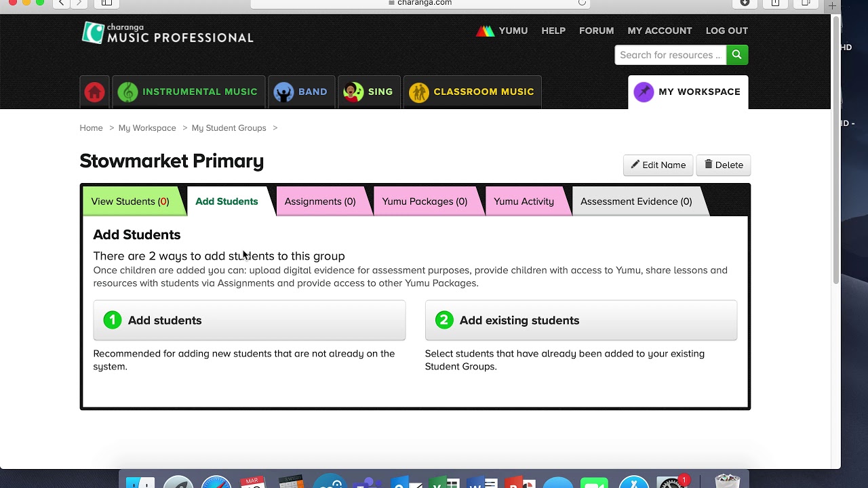Viewport: 868px width, 488px height.
Task: Choose option 2 Add existing students
Action: (x=581, y=320)
